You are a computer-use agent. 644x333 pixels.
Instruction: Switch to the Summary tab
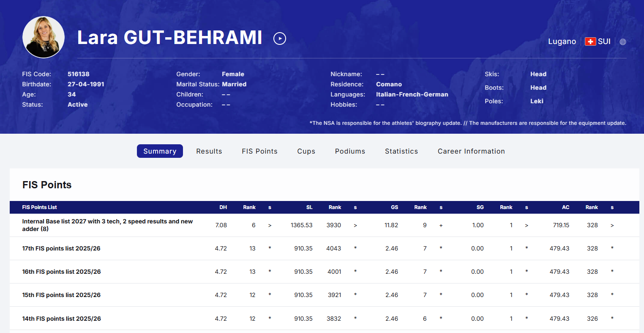coord(160,151)
